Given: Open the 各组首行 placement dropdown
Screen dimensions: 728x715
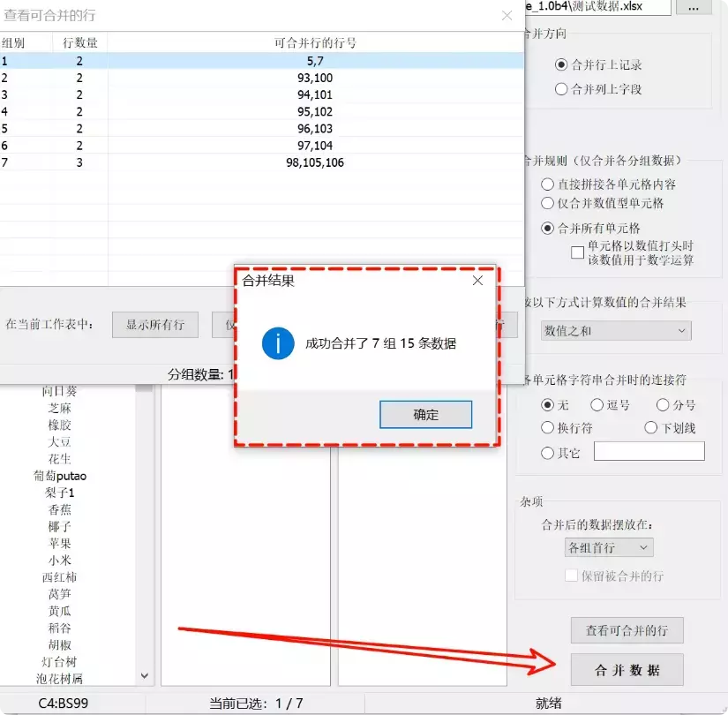Looking at the screenshot, I should (608, 548).
